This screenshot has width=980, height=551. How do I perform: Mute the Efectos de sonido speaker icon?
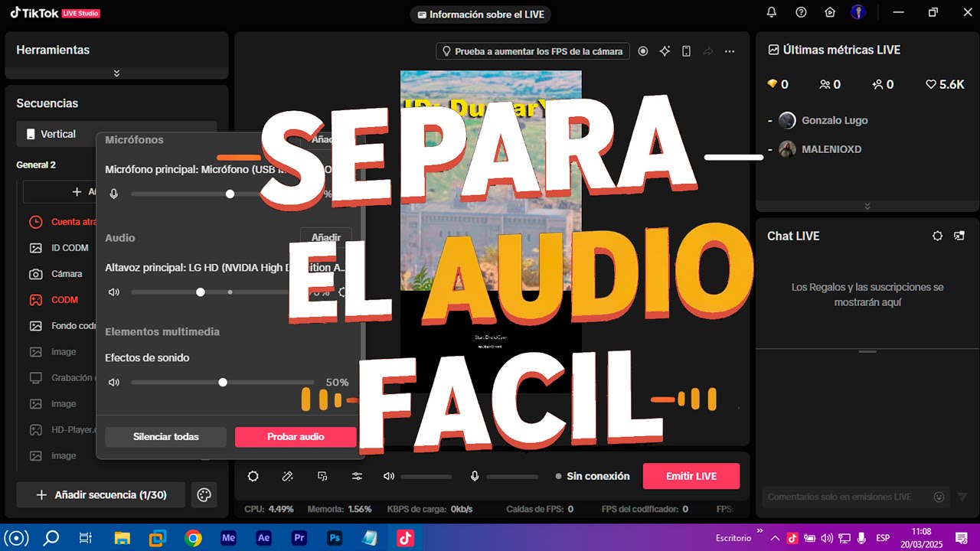[x=114, y=382]
